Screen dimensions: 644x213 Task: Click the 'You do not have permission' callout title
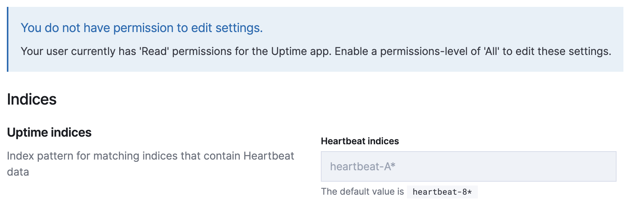pos(141,28)
